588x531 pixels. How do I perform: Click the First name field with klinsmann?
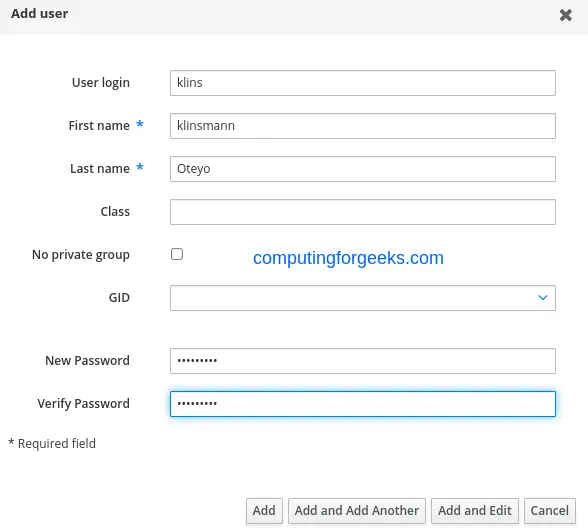(363, 126)
